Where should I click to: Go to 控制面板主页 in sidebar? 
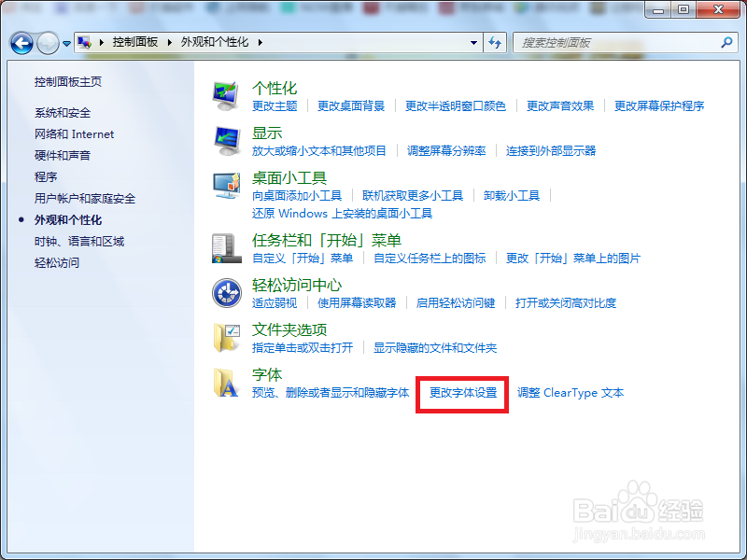click(67, 82)
